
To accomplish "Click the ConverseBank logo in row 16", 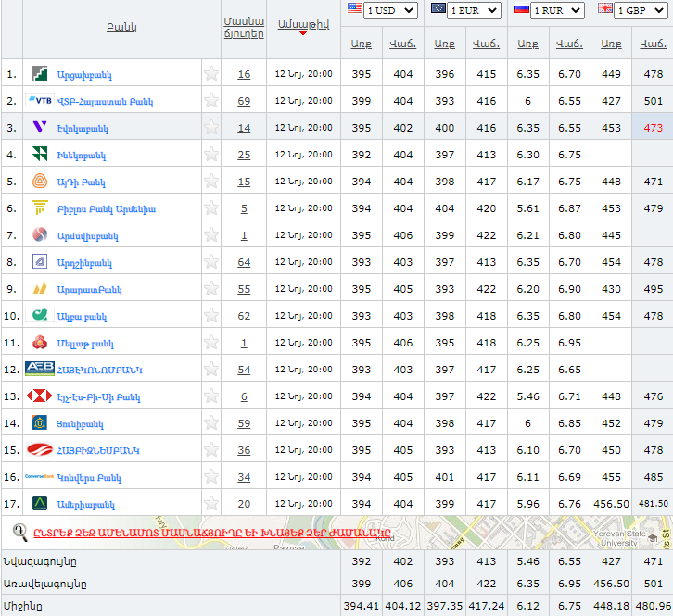I will pos(40,476).
